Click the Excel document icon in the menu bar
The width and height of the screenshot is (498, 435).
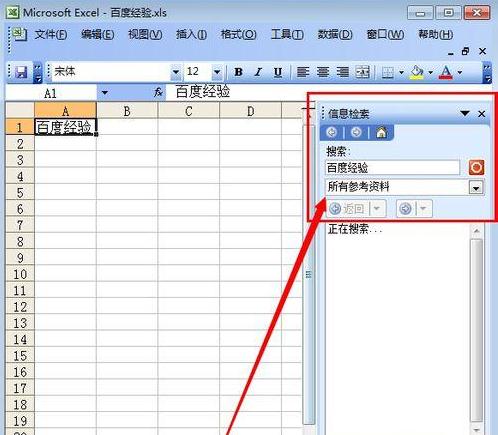point(19,34)
